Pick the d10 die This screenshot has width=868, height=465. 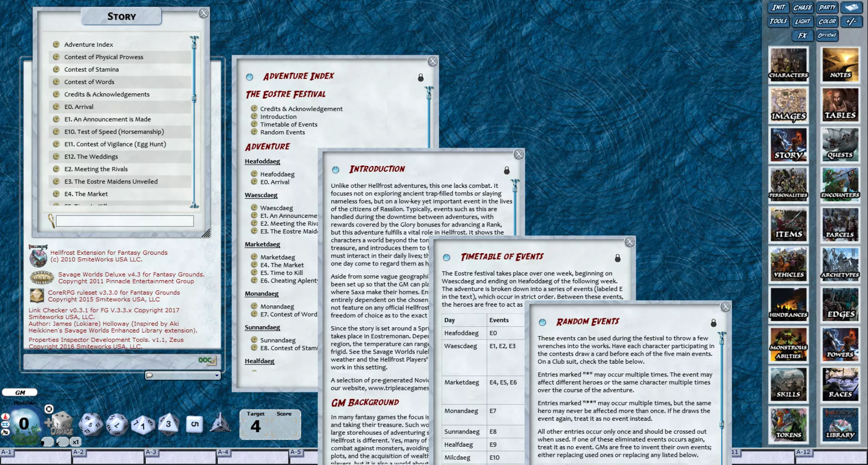click(142, 425)
